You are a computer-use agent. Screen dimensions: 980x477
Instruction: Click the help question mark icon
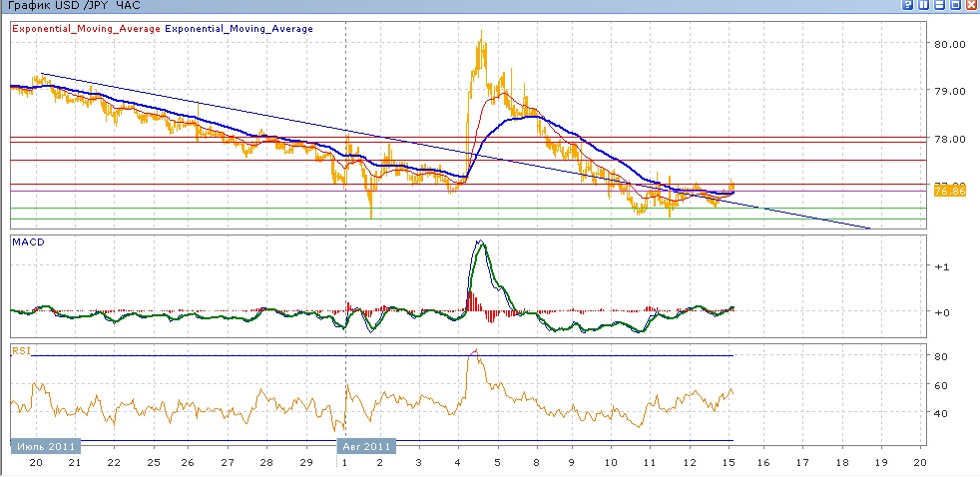pos(907,6)
